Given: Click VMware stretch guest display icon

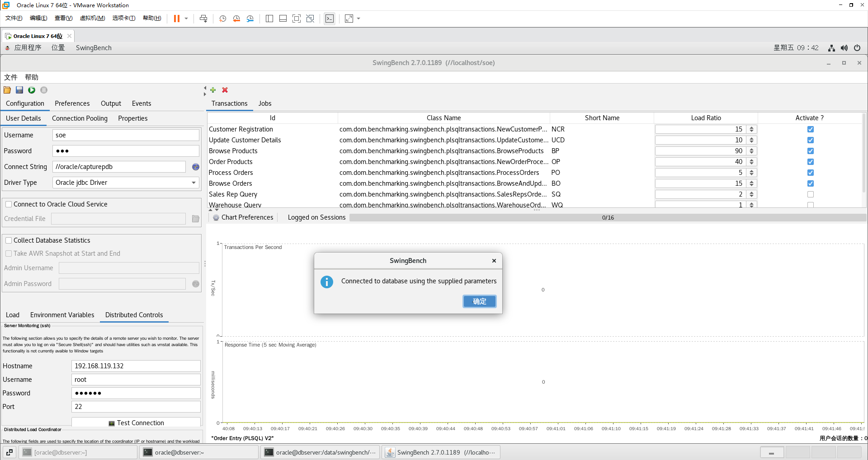Looking at the screenshot, I should point(349,19).
